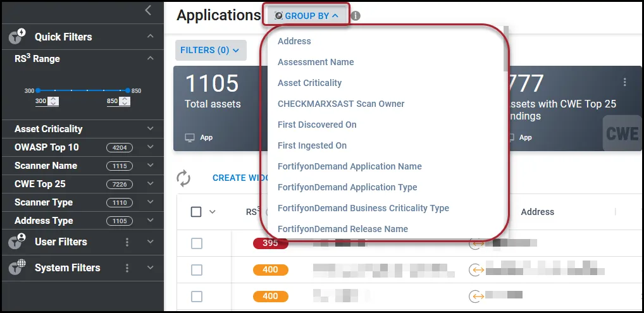The height and width of the screenshot is (313, 644).
Task: Group by CHECKMARXSAST Scan Owner
Action: pyautogui.click(x=341, y=104)
